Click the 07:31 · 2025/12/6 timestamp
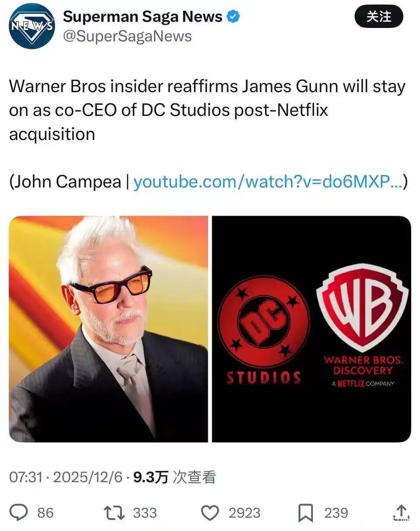The width and height of the screenshot is (420, 531). (66, 477)
